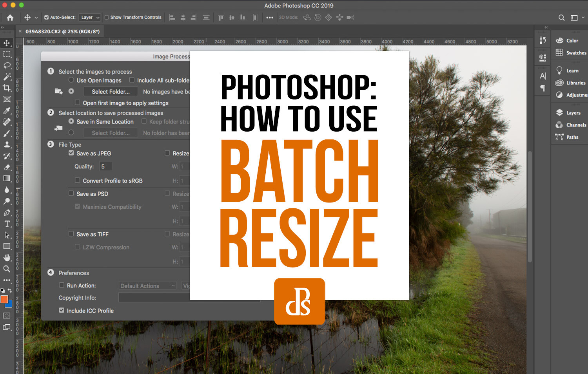
Task: Open more options in the options bar
Action: [x=270, y=17]
